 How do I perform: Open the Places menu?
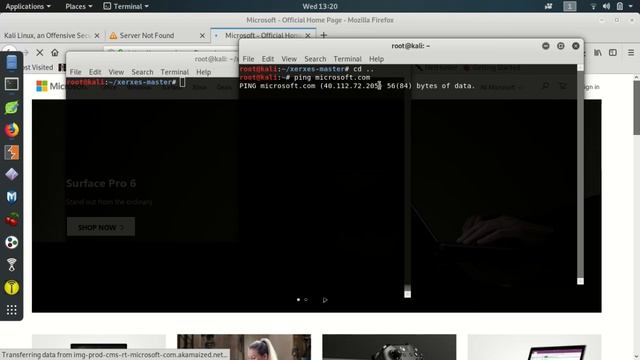point(79,6)
